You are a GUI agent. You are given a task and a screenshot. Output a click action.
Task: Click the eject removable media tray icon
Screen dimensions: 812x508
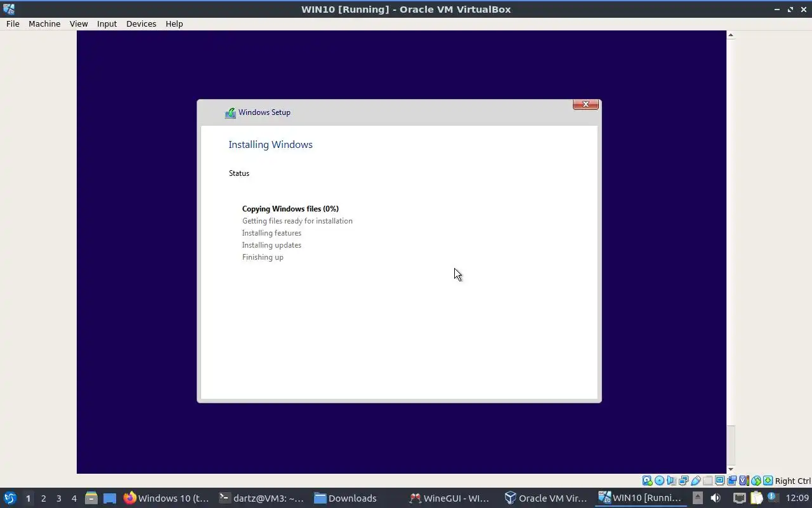tap(697, 498)
